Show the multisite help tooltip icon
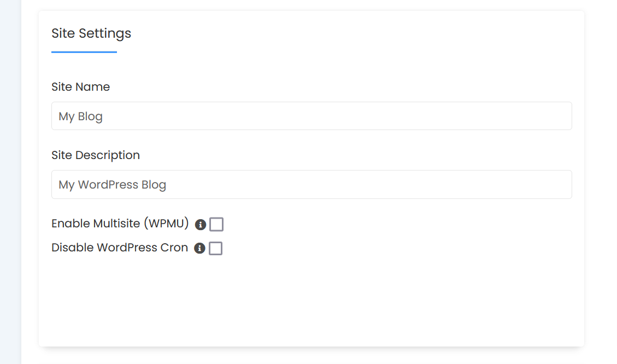Viewport: 617px width, 364px height. tap(200, 224)
